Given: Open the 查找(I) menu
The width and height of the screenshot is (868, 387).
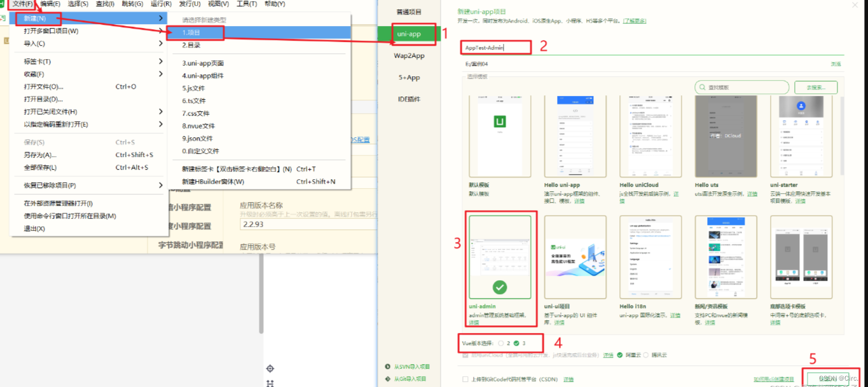Looking at the screenshot, I should point(105,4).
